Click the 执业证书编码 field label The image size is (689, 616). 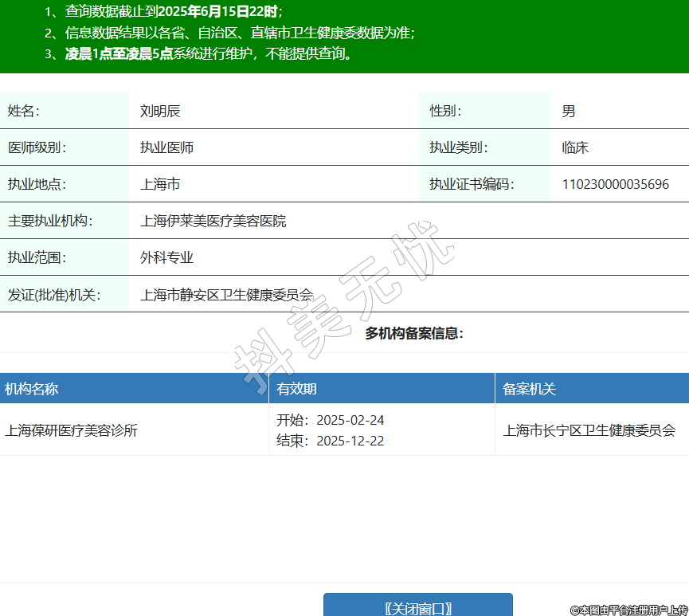pos(472,184)
